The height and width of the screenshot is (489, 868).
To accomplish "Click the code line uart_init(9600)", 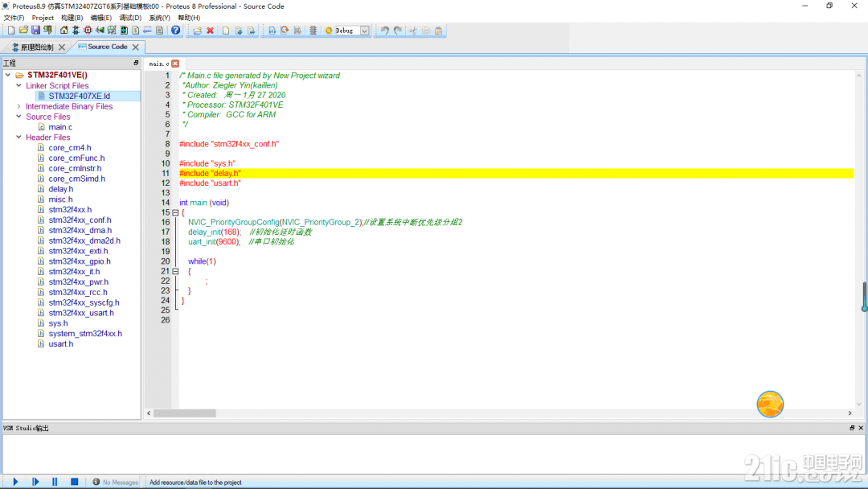I will point(214,241).
